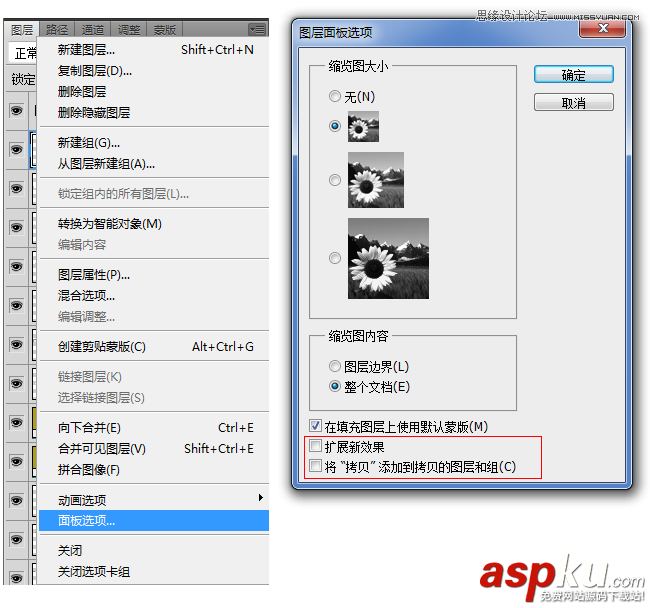Close the 图层面板选项 dialog
The height and width of the screenshot is (608, 650).
pos(603,28)
